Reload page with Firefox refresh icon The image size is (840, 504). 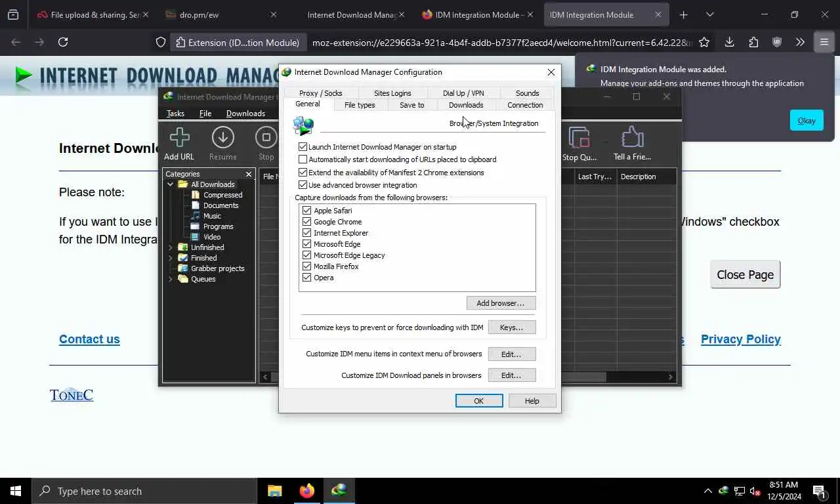coord(63,42)
